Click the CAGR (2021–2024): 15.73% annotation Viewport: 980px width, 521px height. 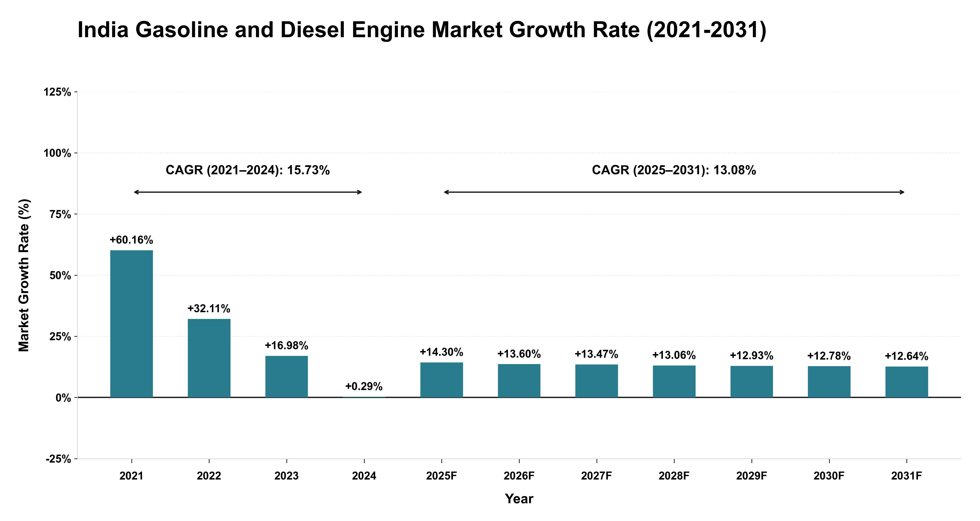coord(248,170)
